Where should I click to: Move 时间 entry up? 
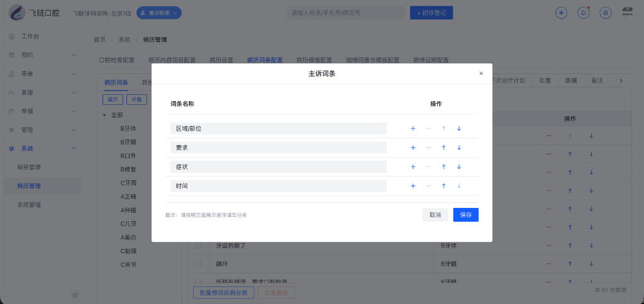[x=443, y=186]
